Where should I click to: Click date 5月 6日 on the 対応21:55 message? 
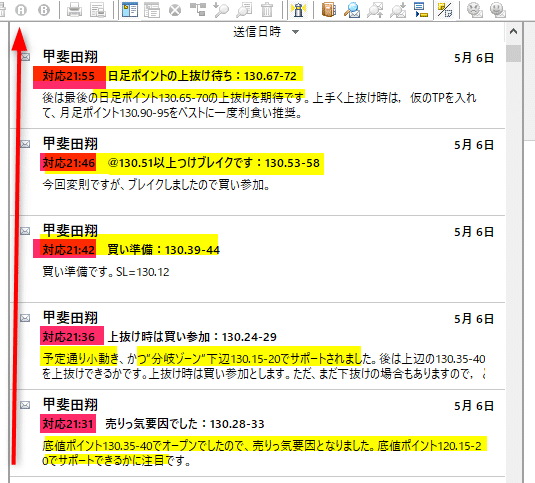click(x=474, y=58)
